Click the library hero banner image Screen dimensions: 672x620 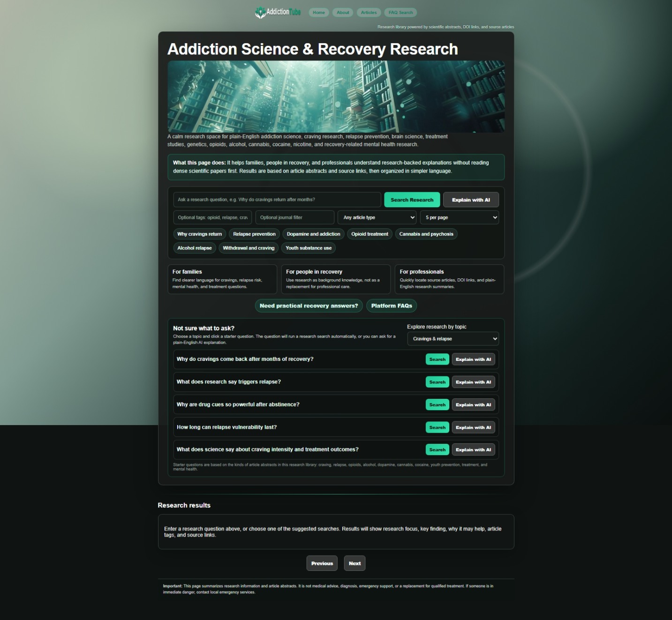[x=336, y=97]
